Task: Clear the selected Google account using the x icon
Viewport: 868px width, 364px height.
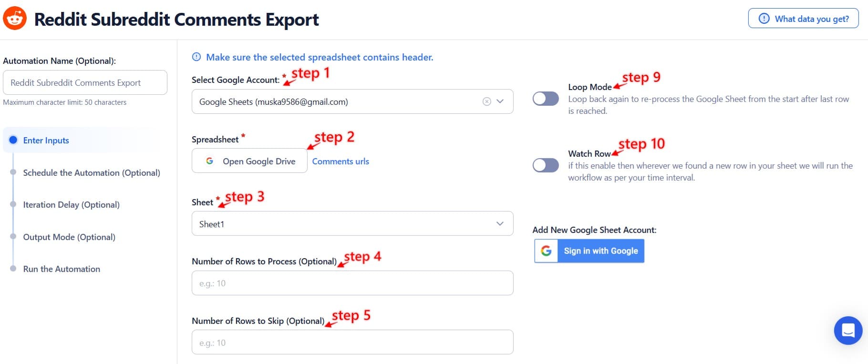Action: (x=486, y=101)
